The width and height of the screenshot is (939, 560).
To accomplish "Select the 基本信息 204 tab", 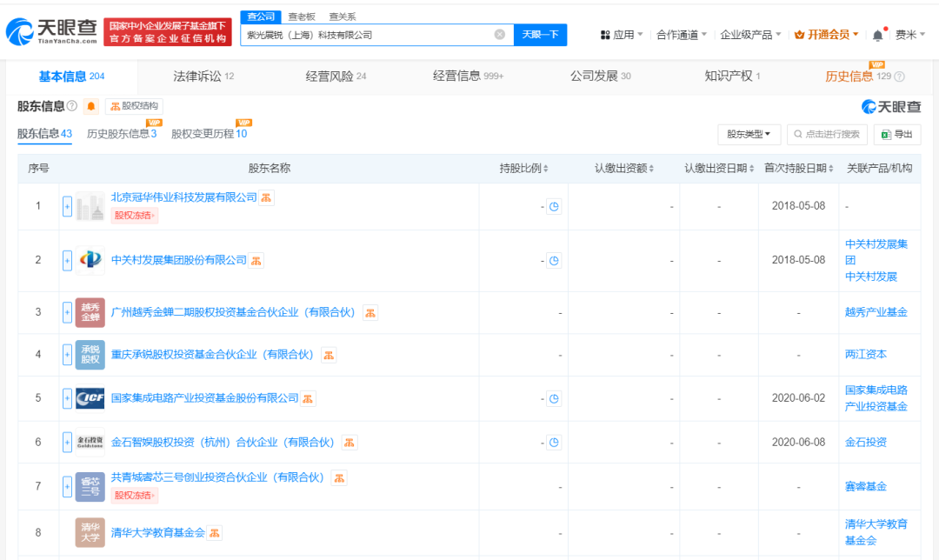I will point(71,76).
